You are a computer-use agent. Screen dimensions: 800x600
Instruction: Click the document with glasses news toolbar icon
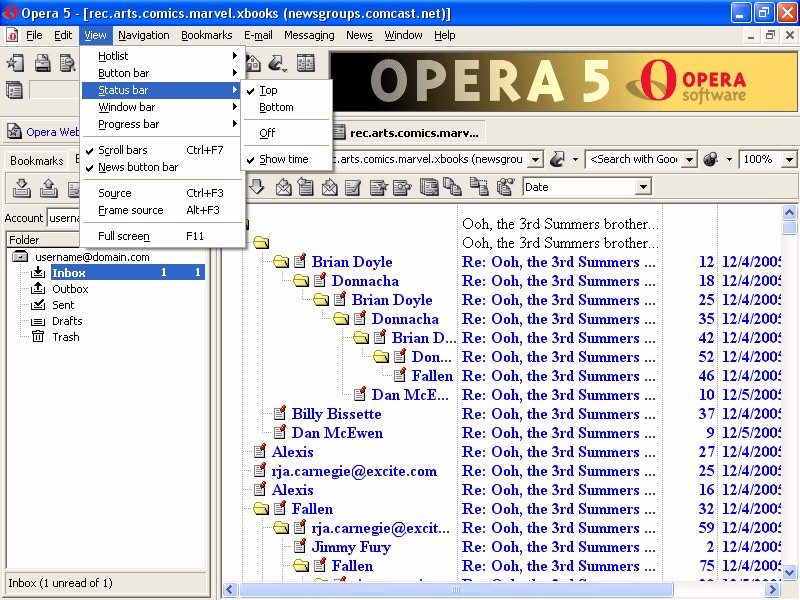[x=402, y=187]
